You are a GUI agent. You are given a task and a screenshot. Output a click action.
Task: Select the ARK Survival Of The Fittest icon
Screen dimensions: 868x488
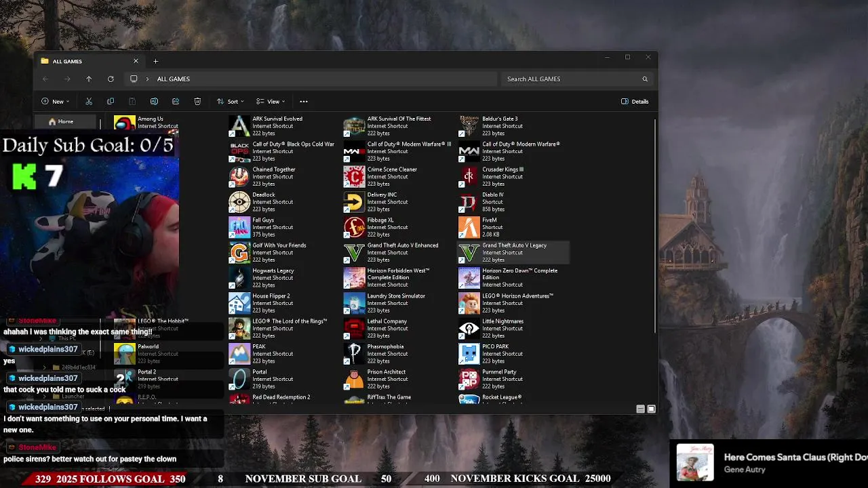pyautogui.click(x=354, y=126)
